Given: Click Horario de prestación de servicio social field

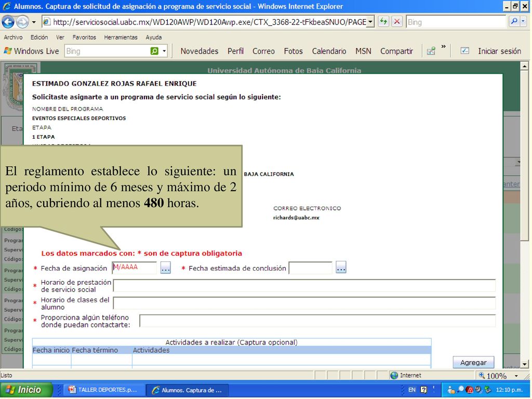Looking at the screenshot, I should [x=304, y=286].
